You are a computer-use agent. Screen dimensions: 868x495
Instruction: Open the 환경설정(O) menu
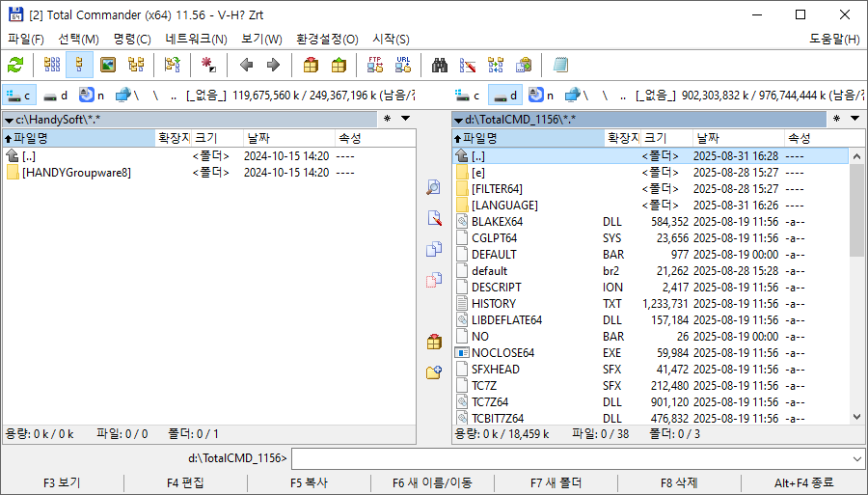(x=327, y=40)
